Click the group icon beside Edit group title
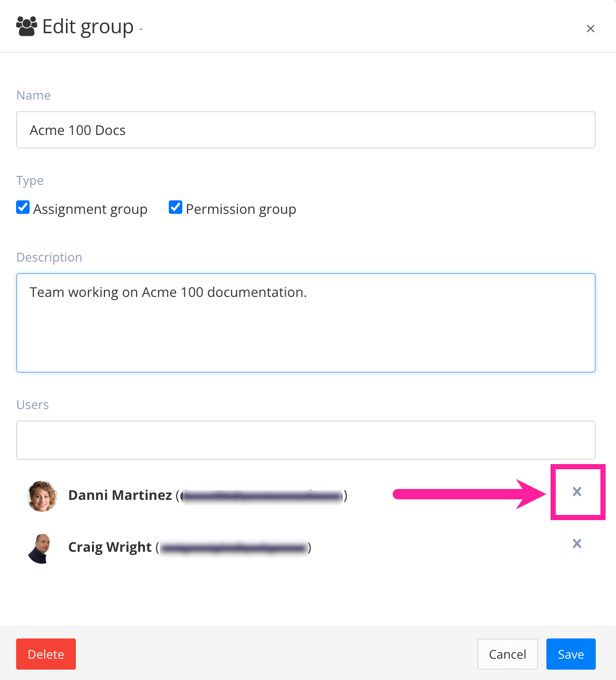 coord(26,25)
